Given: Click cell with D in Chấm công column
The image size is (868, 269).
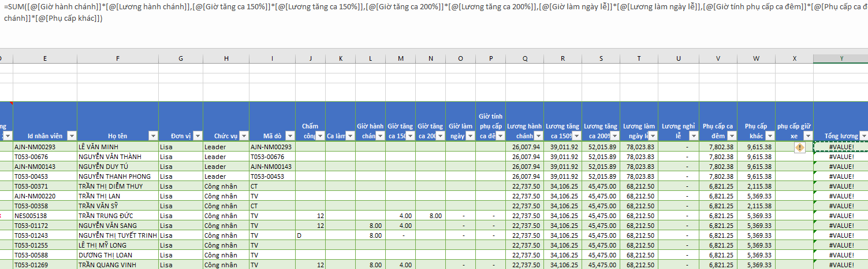Looking at the screenshot, I should (x=310, y=235).
